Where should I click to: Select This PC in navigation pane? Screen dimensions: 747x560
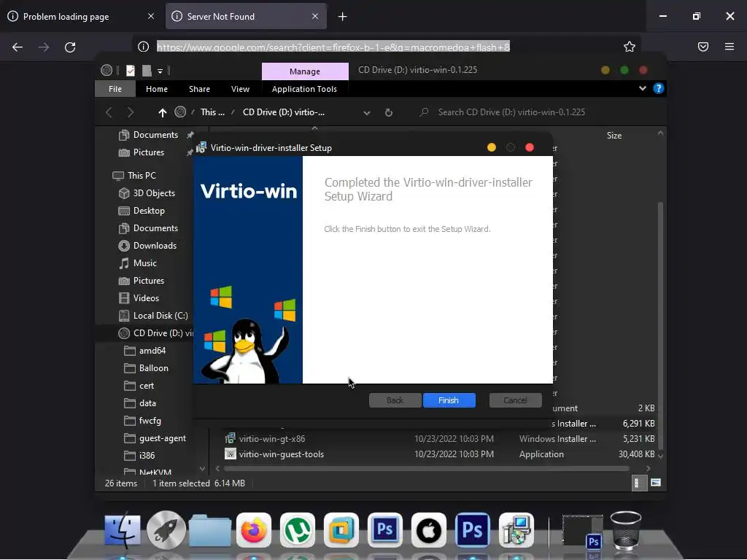142,176
